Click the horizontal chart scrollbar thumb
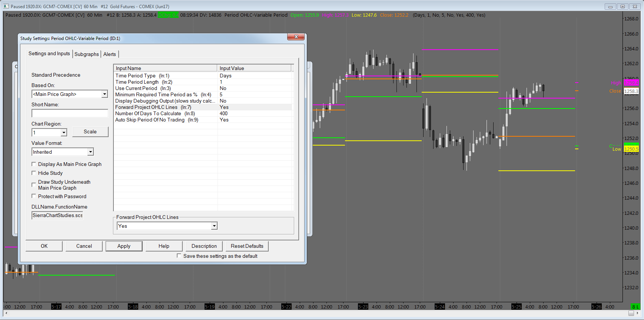644x320 pixels. tap(631, 313)
